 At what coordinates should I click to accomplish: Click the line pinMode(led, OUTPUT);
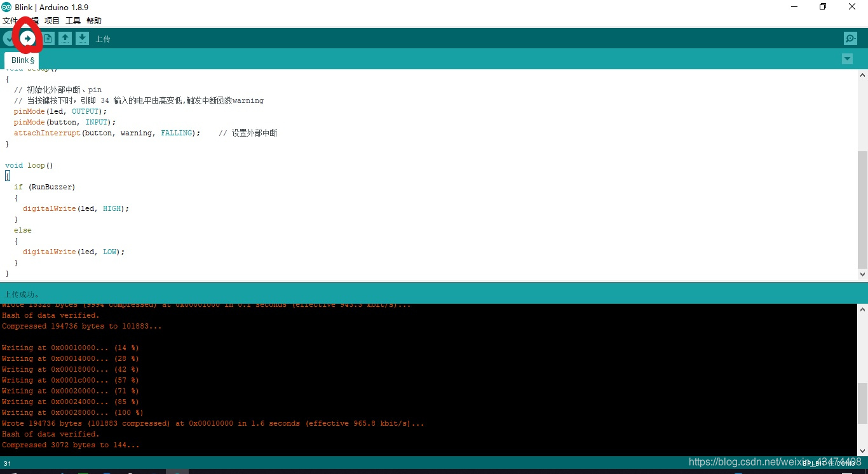click(x=60, y=111)
